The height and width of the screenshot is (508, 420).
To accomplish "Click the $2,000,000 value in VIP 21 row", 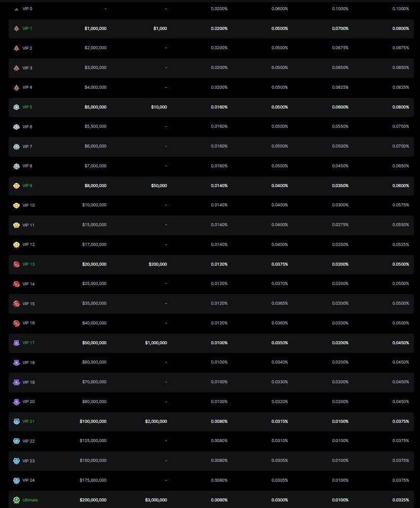I will pos(156,421).
